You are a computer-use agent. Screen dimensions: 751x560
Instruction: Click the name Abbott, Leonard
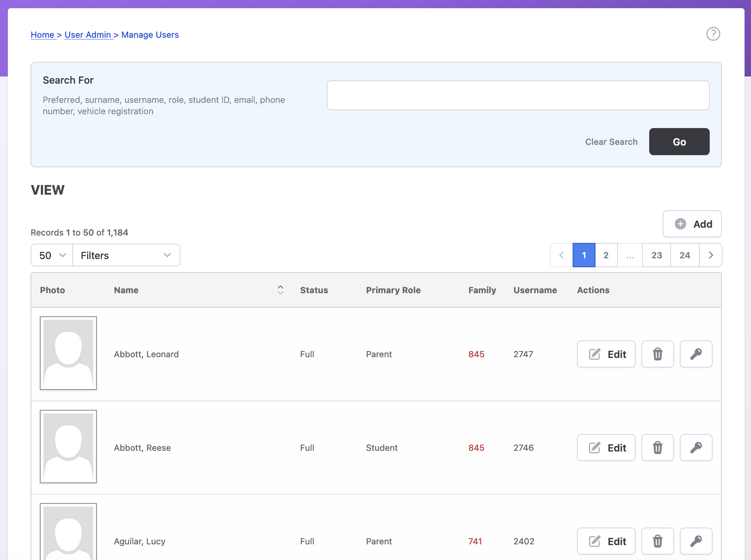pyautogui.click(x=146, y=354)
